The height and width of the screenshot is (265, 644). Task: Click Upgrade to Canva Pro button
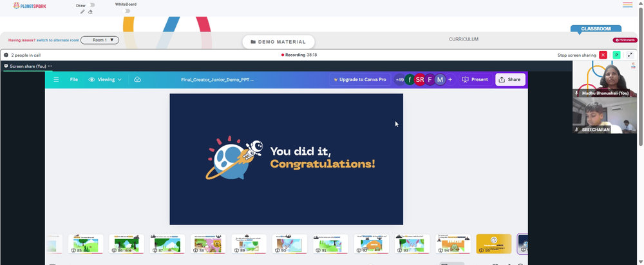360,79
